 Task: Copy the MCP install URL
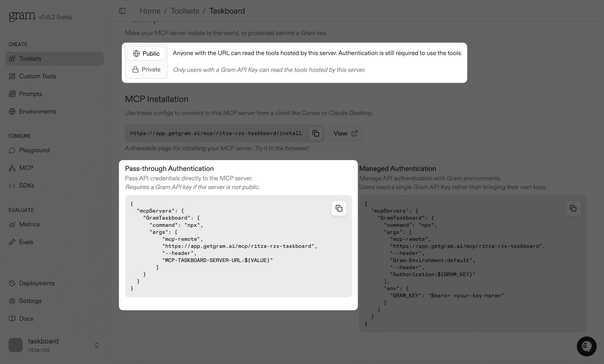click(x=316, y=133)
